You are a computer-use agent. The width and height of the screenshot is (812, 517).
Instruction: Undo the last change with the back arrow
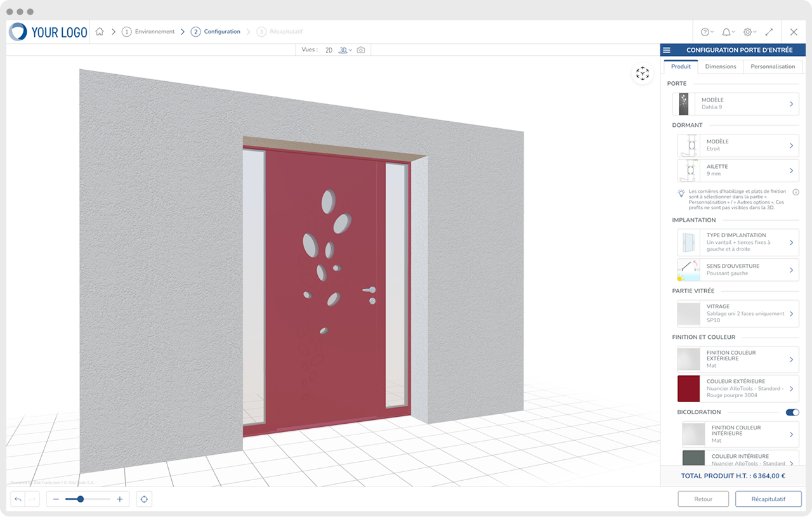click(x=18, y=499)
